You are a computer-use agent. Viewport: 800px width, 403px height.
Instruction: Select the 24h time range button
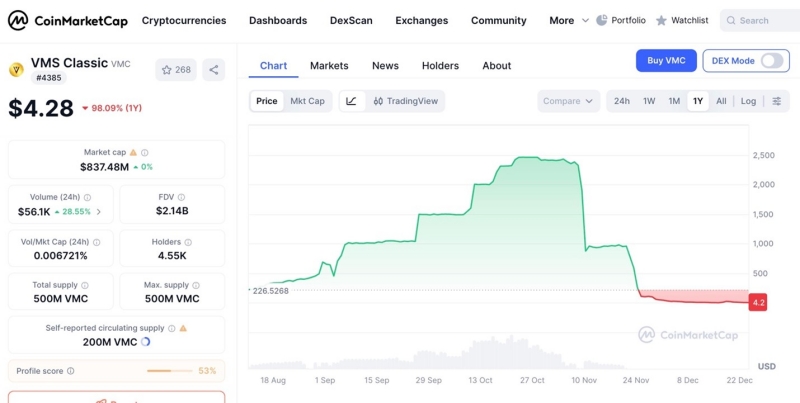(622, 101)
